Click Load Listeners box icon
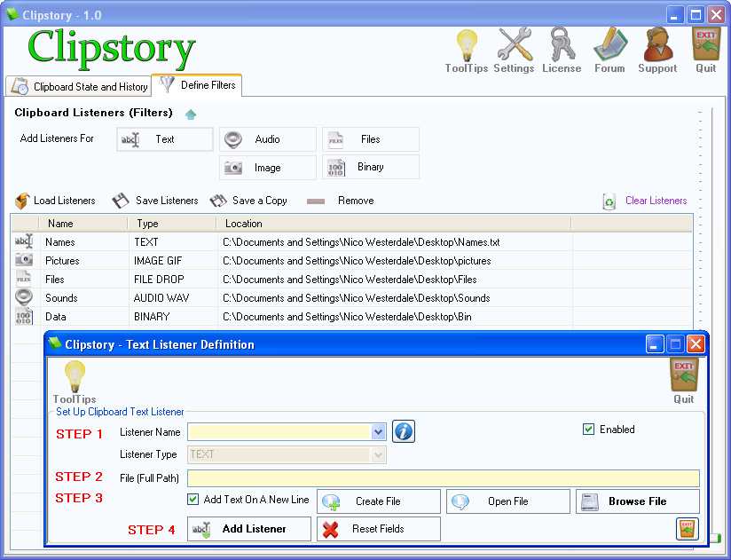 point(22,201)
